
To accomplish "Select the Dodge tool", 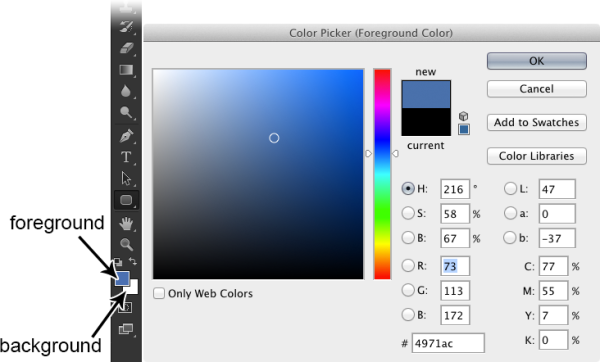I will (126, 113).
